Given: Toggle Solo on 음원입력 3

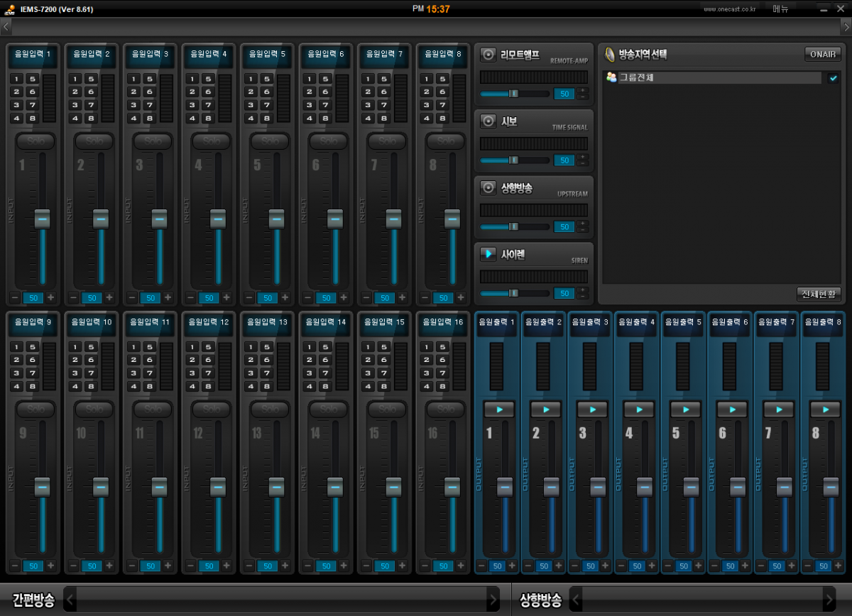Looking at the screenshot, I should 153,141.
